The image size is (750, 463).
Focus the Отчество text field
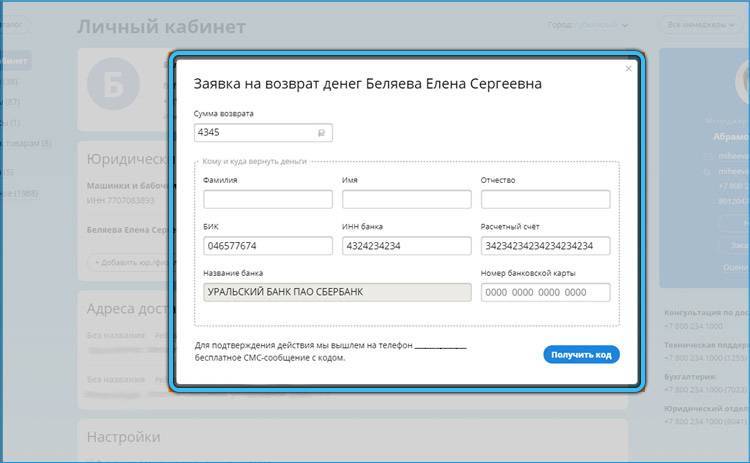pyautogui.click(x=545, y=199)
